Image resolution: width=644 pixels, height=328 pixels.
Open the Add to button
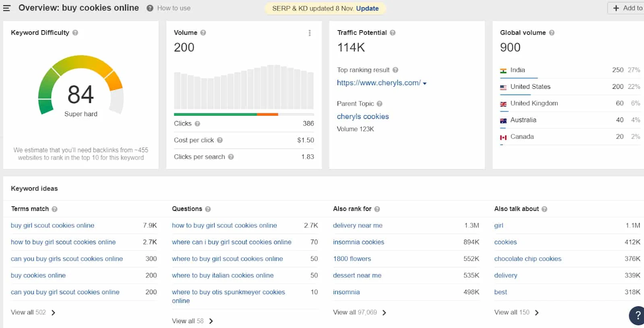pyautogui.click(x=626, y=8)
